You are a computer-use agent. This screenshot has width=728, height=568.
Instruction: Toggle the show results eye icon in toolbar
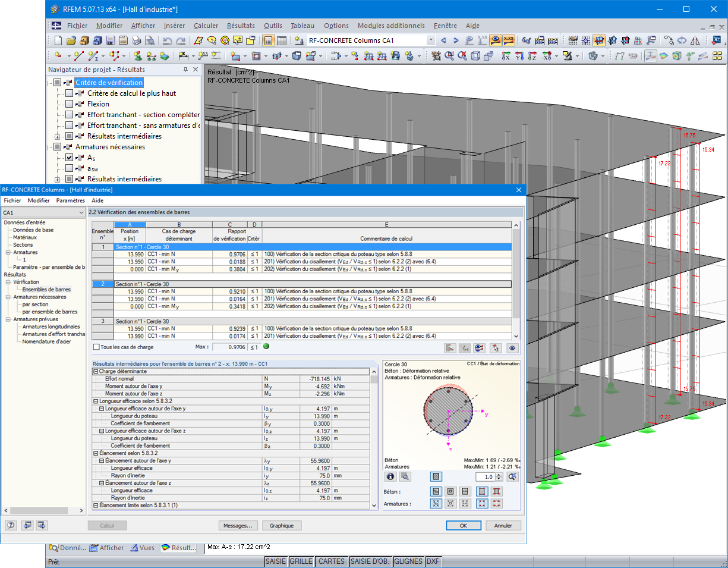pos(495,40)
